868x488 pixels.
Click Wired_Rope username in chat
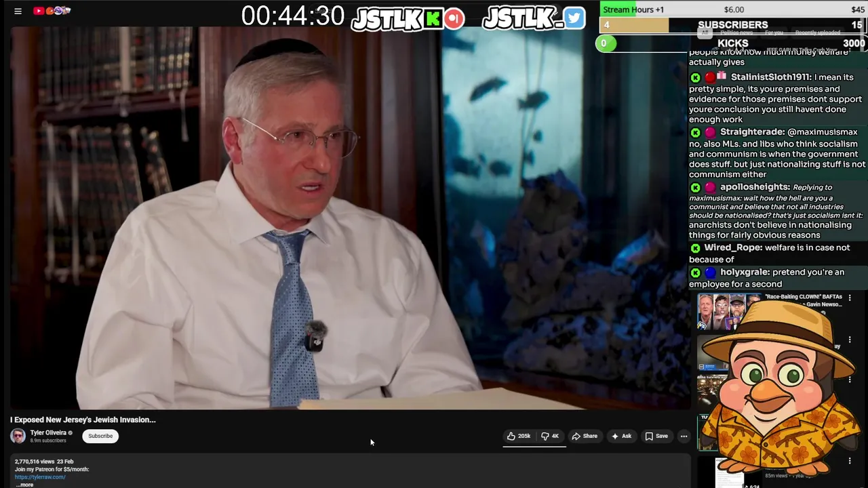(x=733, y=248)
